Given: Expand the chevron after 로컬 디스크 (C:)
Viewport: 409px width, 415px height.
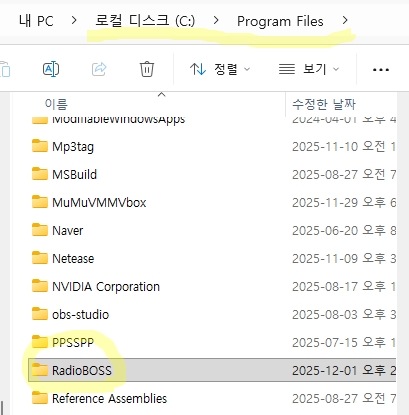Looking at the screenshot, I should pos(216,21).
